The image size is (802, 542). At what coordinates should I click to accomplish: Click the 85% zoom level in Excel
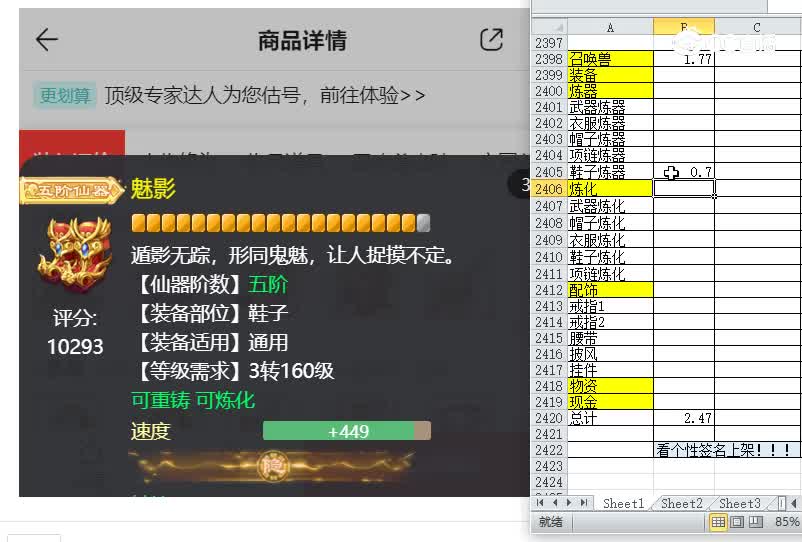[787, 522]
